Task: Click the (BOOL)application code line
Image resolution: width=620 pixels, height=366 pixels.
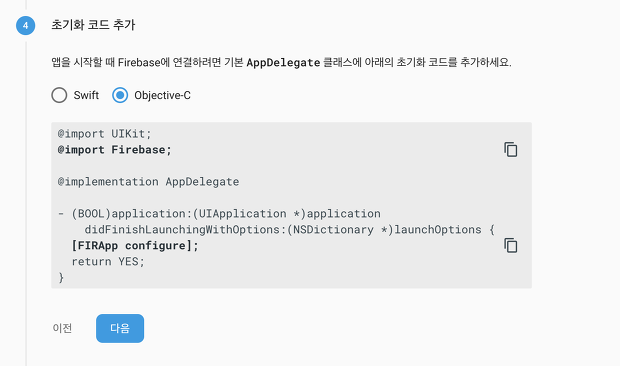Action: [219, 214]
